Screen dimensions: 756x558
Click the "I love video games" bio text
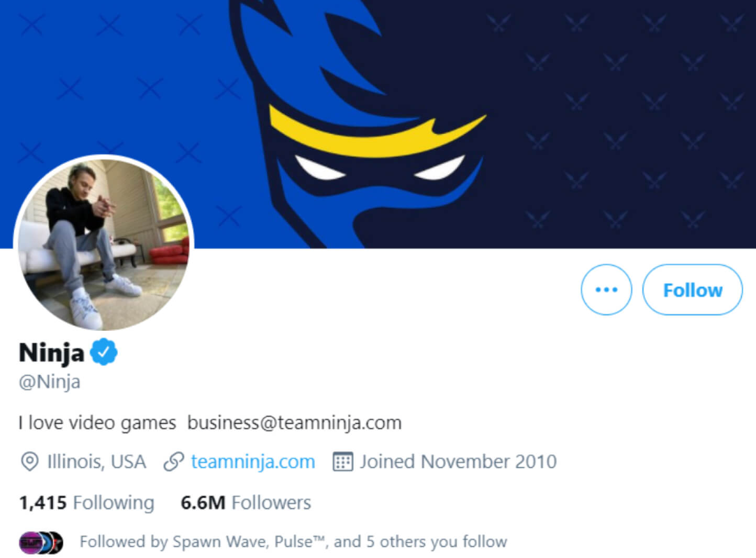coord(97,422)
